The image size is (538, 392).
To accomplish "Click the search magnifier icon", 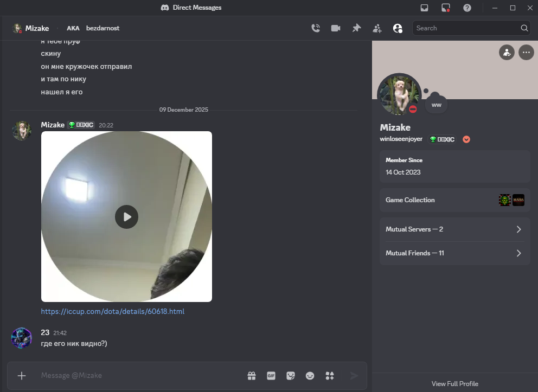I will tap(524, 28).
